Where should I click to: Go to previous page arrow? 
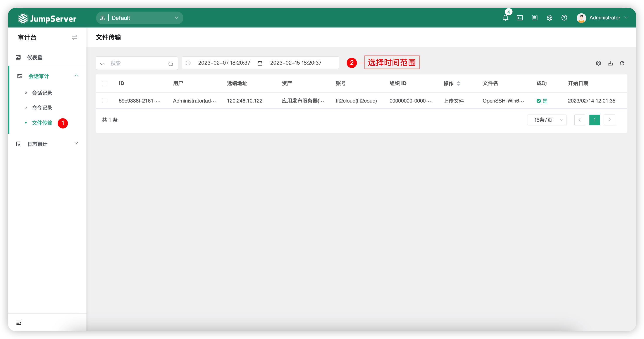[580, 120]
